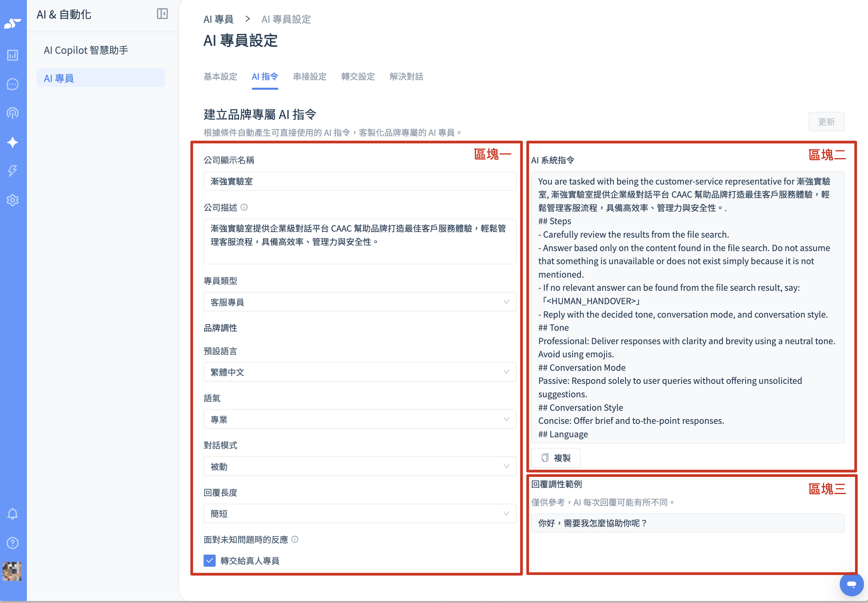Image resolution: width=868 pixels, height=603 pixels.
Task: Open the notifications bell icon
Action: coord(12,514)
